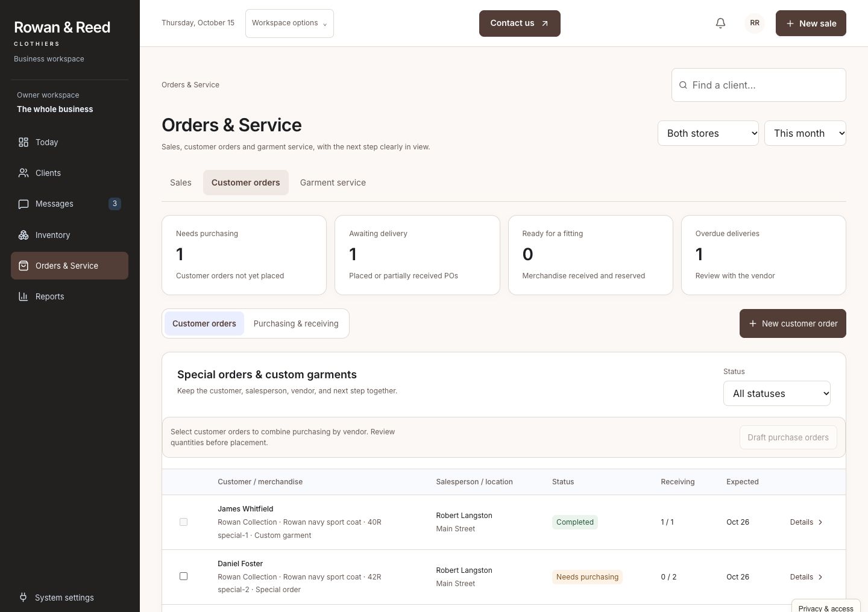Switch to the Garment service tab

[333, 183]
